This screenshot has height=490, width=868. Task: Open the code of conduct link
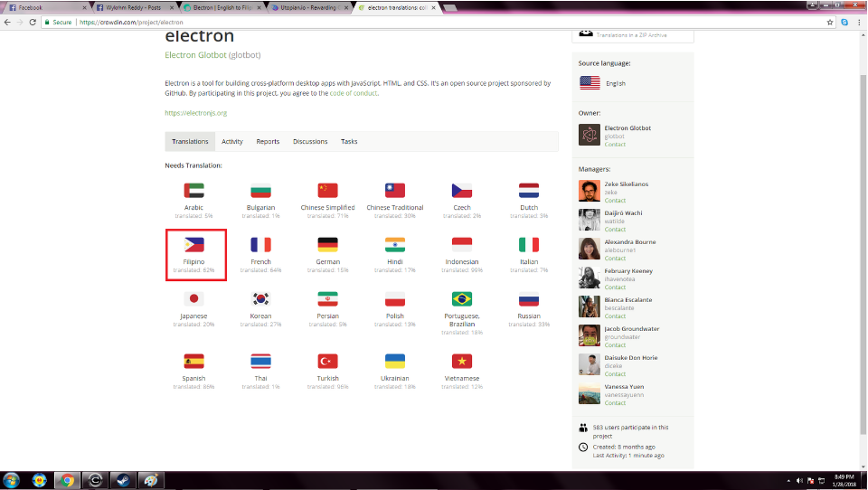pos(354,94)
